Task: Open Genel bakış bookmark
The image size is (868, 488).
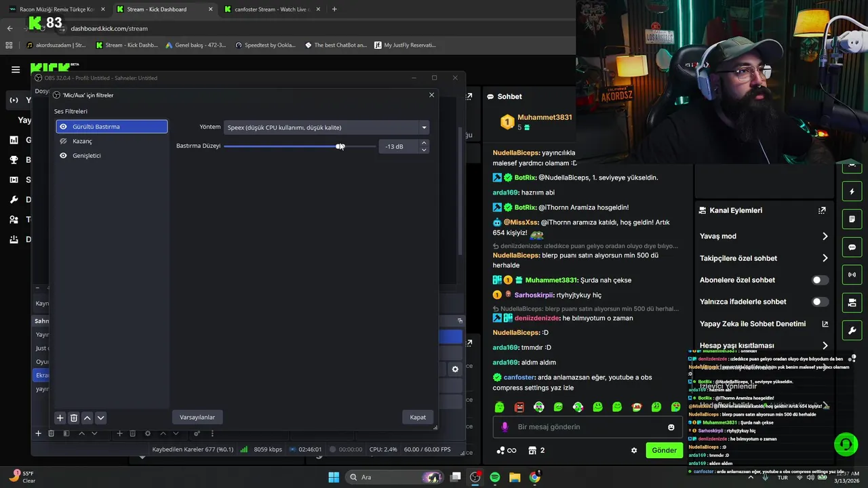Action: tap(195, 45)
